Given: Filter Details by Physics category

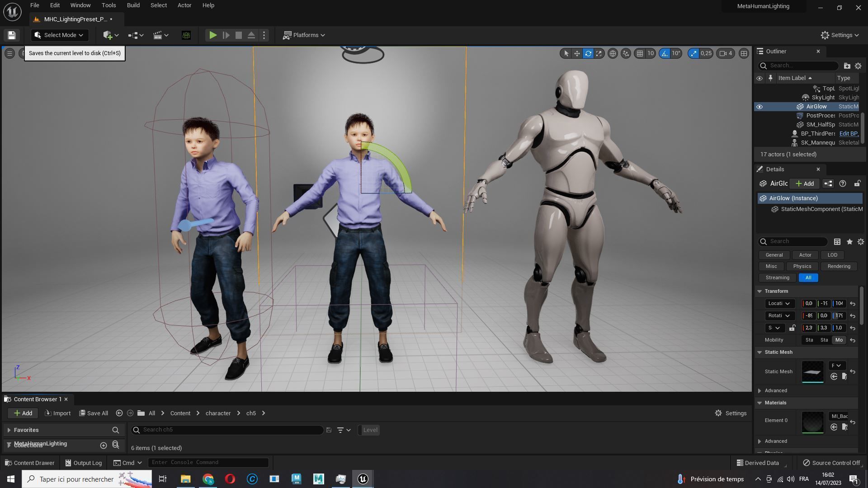Looking at the screenshot, I should 802,267.
